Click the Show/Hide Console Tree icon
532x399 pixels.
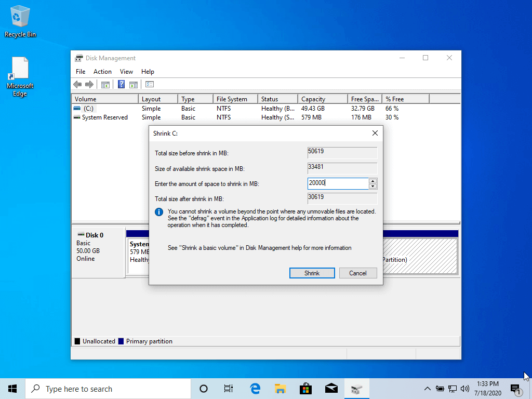[105, 85]
